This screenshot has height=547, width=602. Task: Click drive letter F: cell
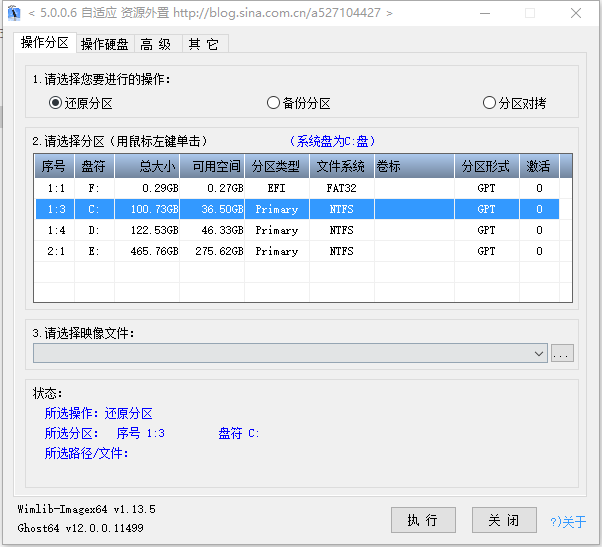tap(94, 188)
